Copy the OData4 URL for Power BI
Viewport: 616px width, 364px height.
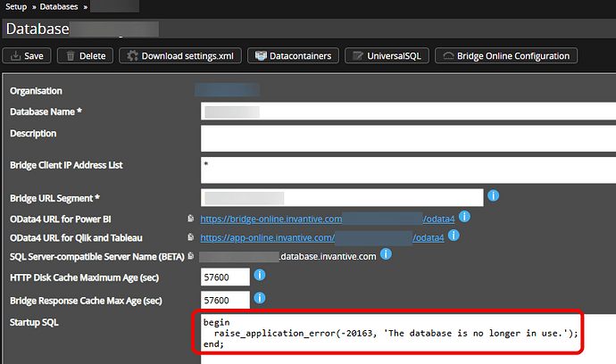[x=190, y=218]
